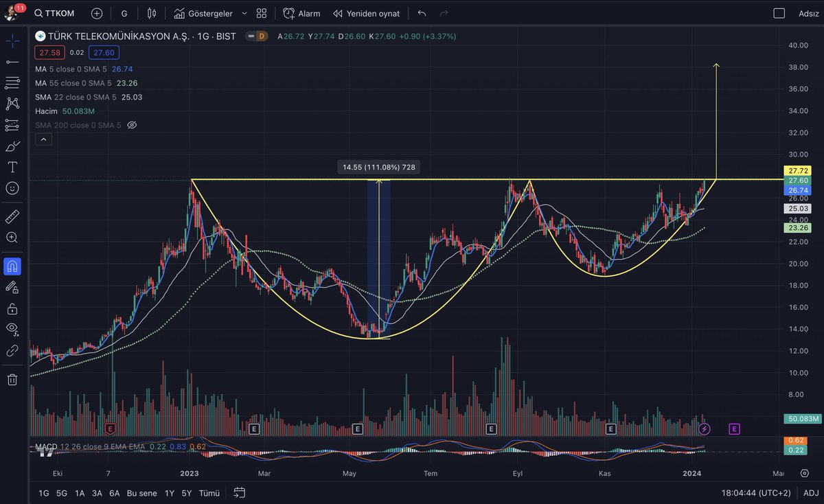The image size is (824, 504).
Task: Click the 14.55 (111.08%) 728 measurement label
Action: (x=380, y=167)
